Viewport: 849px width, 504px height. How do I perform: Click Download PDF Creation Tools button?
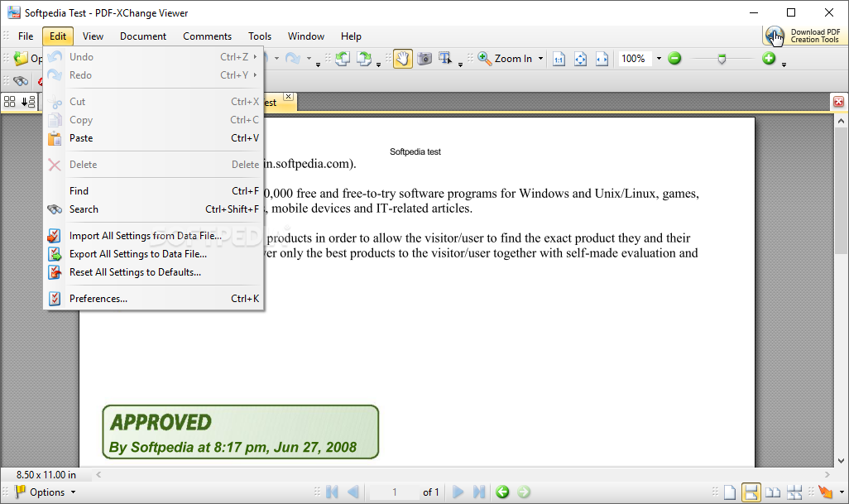pyautogui.click(x=803, y=36)
